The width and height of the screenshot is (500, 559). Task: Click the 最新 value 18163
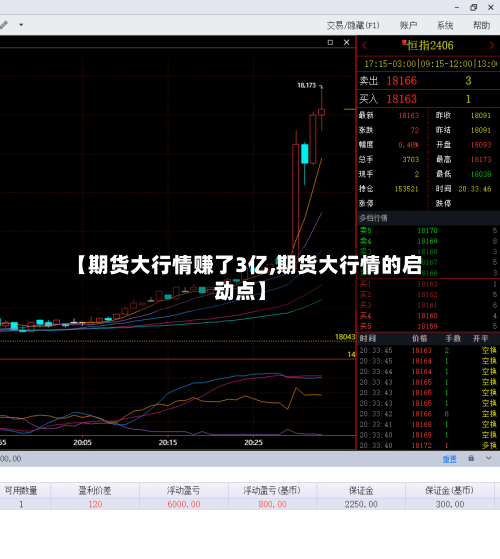pyautogui.click(x=408, y=116)
